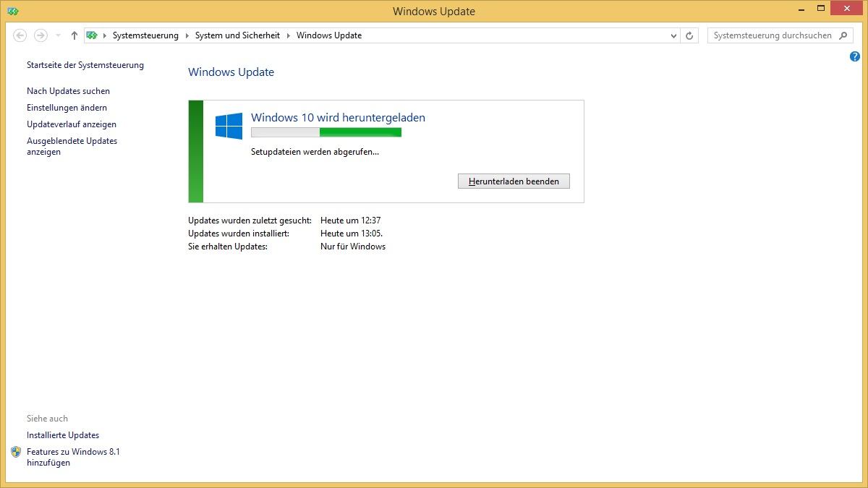Open Features zu Windows 8.1 hinzufügen
Image resolution: width=868 pixels, height=488 pixels.
pyautogui.click(x=73, y=458)
